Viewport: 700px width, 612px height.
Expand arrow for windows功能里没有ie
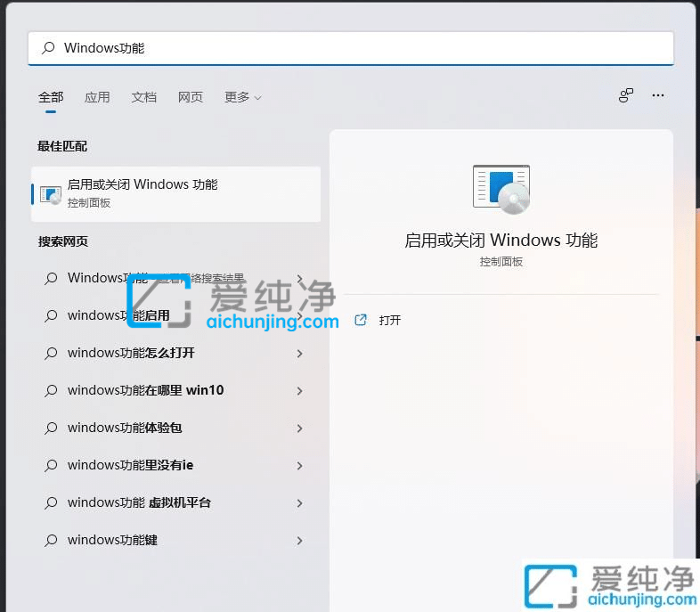(x=299, y=466)
